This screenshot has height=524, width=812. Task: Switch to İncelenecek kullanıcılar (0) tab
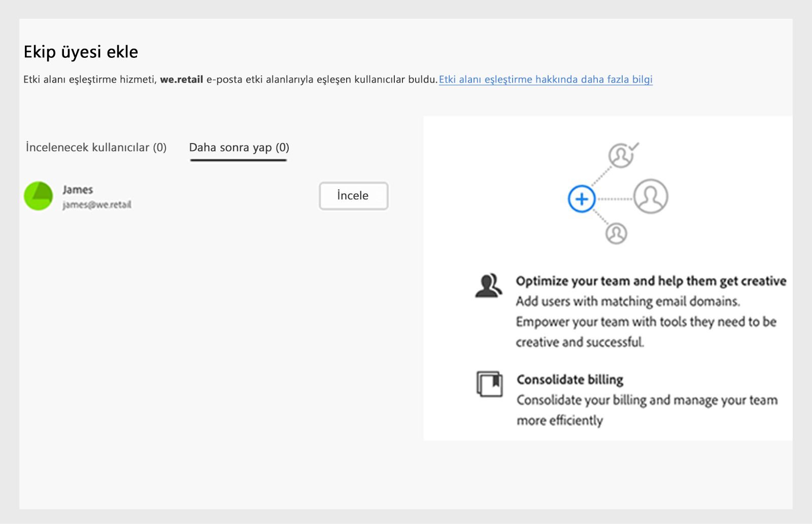[x=96, y=148]
